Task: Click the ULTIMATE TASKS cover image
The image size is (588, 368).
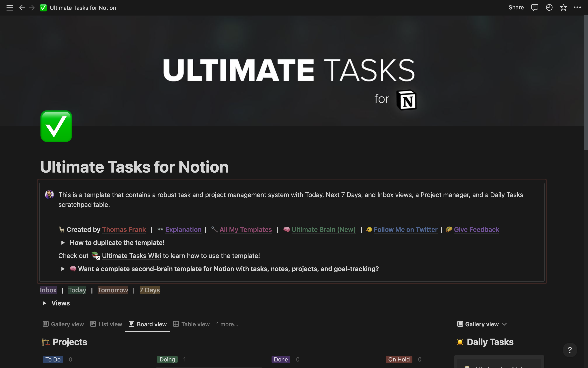Action: tap(292, 71)
